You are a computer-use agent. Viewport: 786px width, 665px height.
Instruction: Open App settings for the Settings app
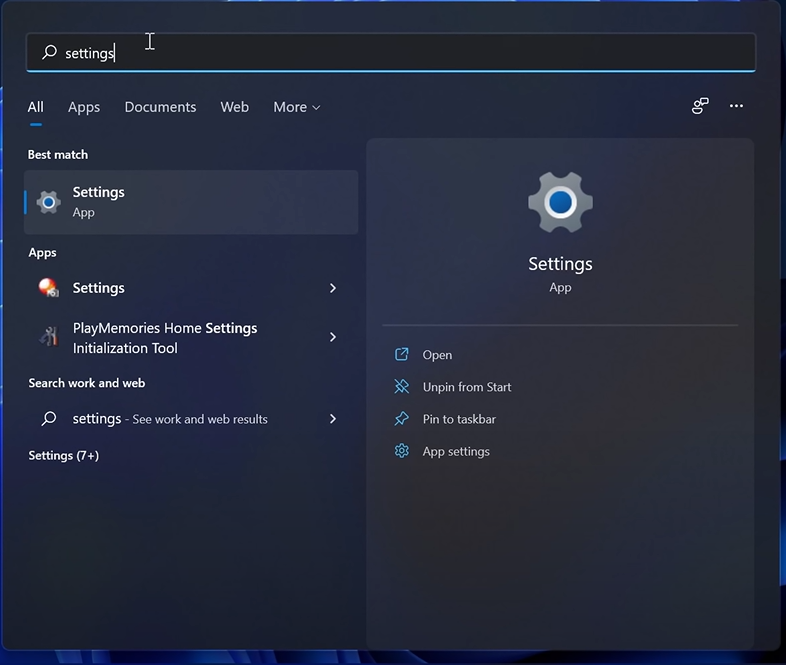point(456,451)
